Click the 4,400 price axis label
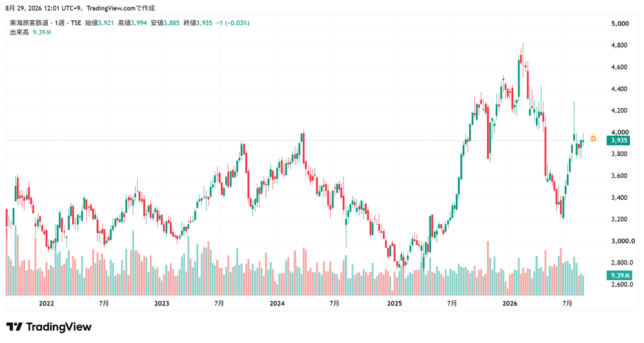The height and width of the screenshot is (343, 644). [x=619, y=89]
